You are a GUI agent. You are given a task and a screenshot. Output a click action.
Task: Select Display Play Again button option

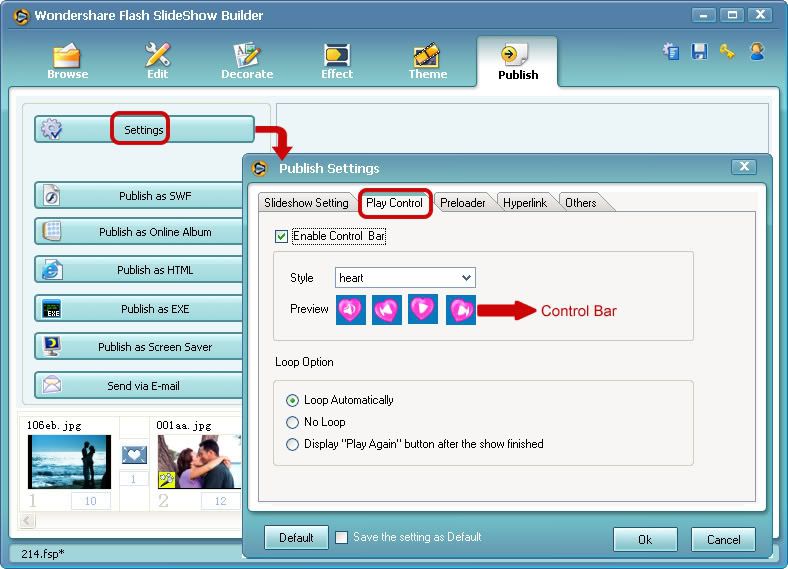(292, 444)
